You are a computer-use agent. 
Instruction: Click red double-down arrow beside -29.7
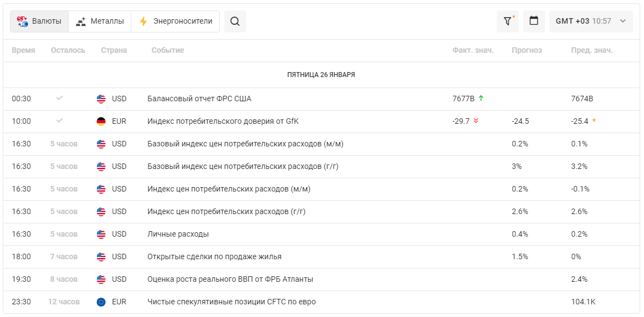pyautogui.click(x=476, y=121)
